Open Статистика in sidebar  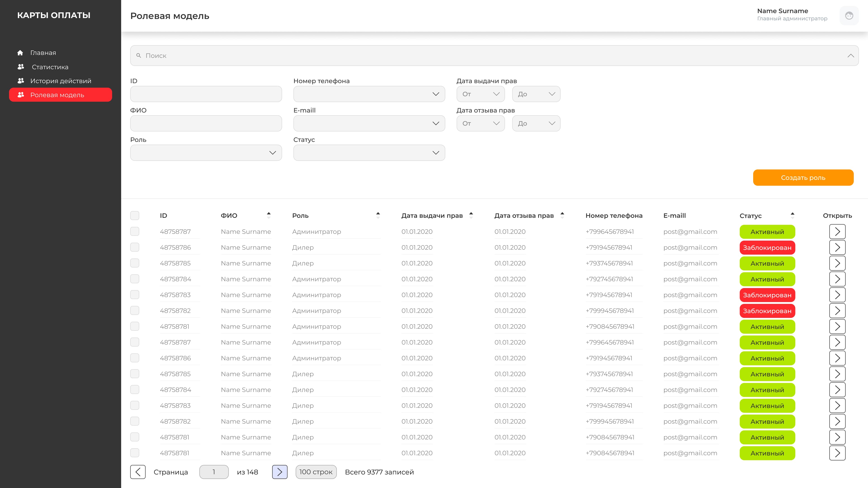tap(50, 67)
